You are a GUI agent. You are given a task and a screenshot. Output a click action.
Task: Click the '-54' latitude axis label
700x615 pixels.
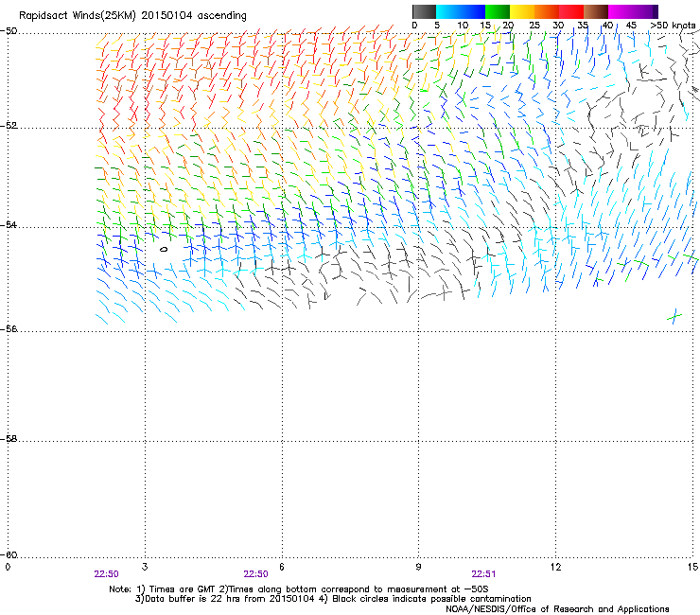[x=9, y=224]
